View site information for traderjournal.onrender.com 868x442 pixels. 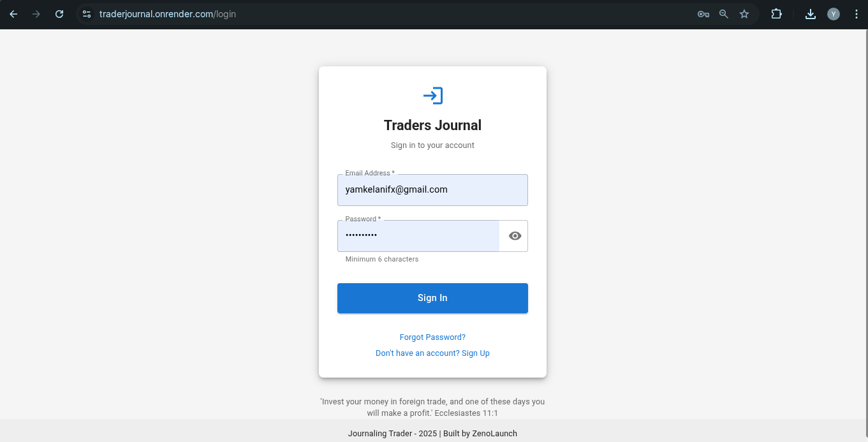(x=87, y=14)
